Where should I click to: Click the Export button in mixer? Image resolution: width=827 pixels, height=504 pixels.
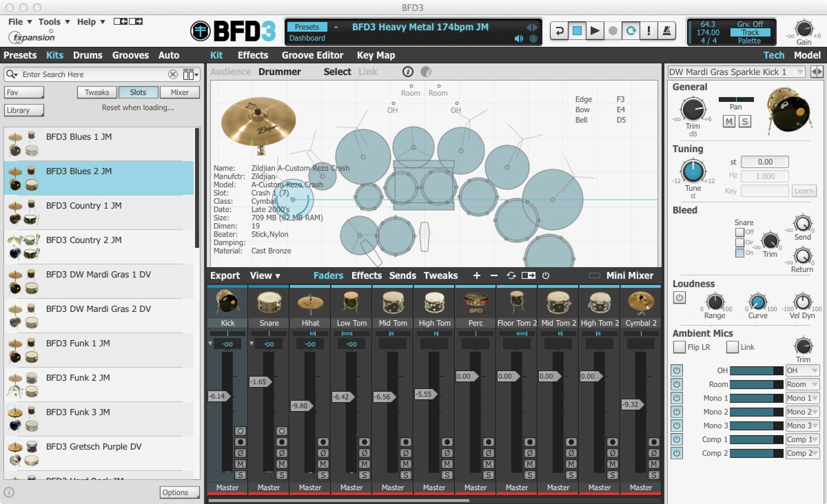tap(225, 275)
